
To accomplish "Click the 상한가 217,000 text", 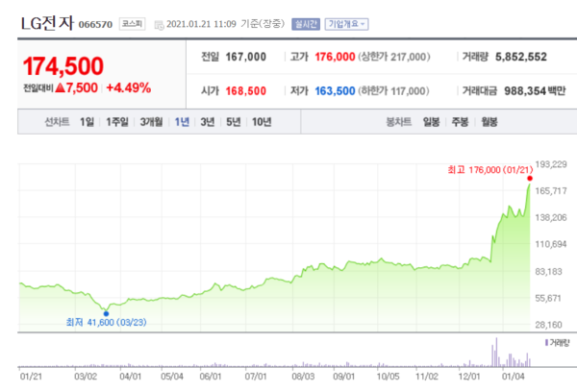I will click(394, 57).
